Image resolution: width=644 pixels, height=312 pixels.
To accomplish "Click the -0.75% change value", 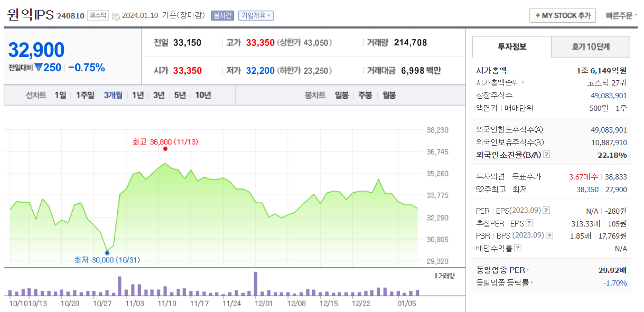I will (87, 68).
